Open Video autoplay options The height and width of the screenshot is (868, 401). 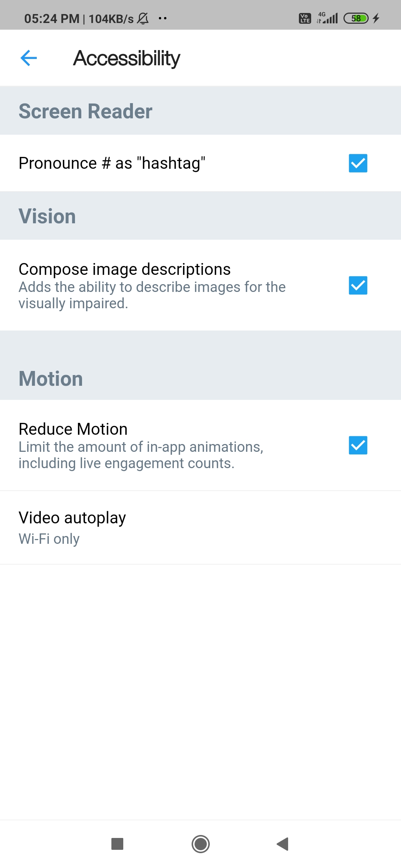pyautogui.click(x=200, y=527)
